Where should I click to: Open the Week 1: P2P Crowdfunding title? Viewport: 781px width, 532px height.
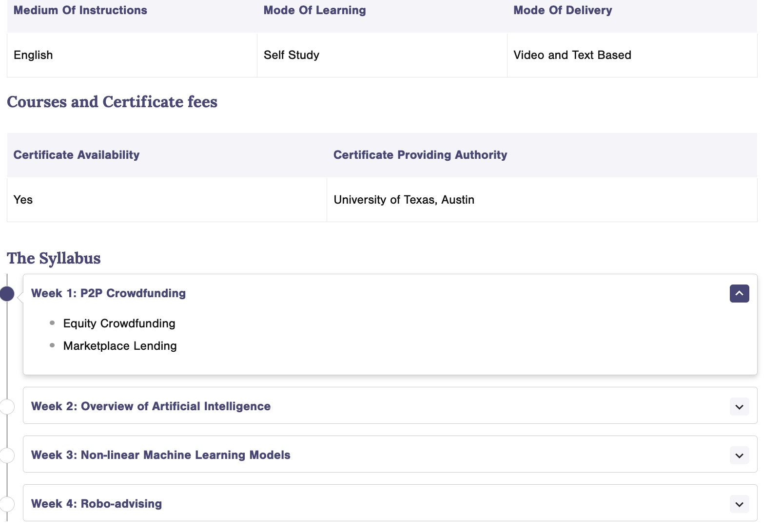(x=108, y=293)
